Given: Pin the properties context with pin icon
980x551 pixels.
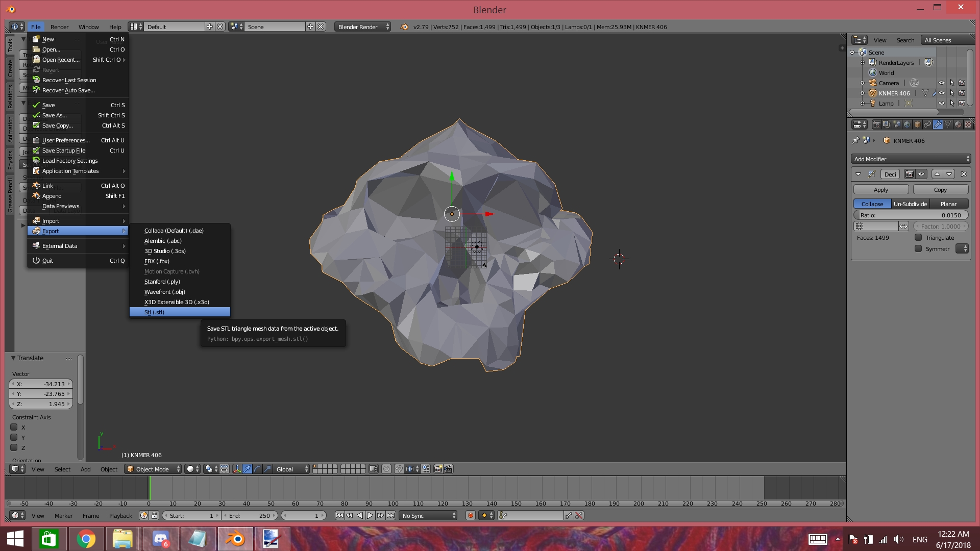Looking at the screenshot, I should pos(856,140).
